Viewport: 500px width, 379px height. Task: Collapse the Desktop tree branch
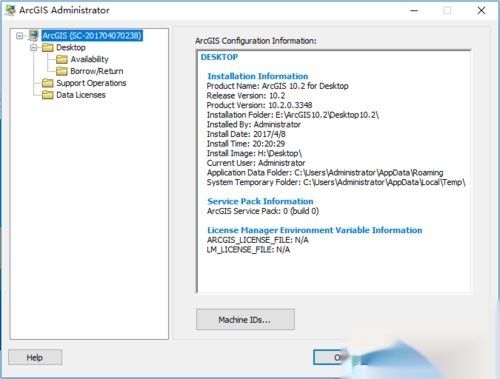pyautogui.click(x=34, y=48)
